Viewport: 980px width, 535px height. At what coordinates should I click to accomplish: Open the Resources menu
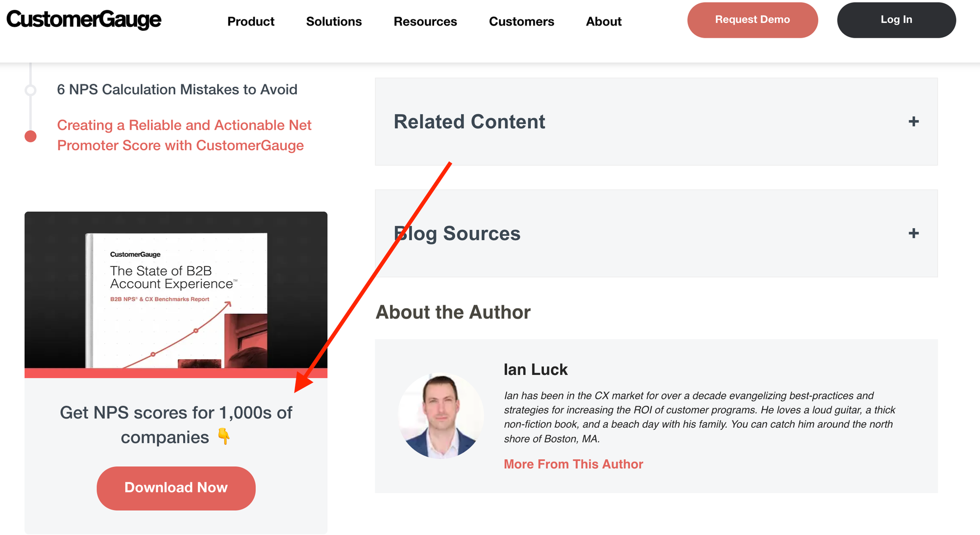(425, 22)
